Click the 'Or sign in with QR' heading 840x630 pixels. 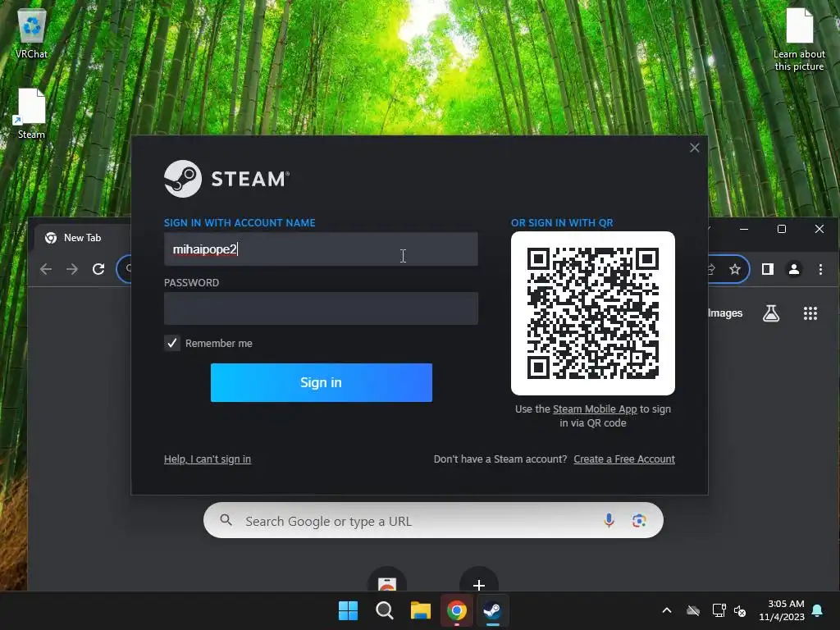(562, 223)
